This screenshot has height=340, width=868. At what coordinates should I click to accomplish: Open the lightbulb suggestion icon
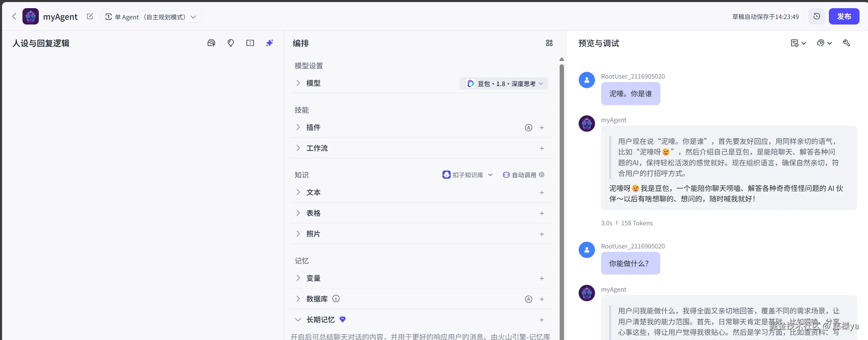click(231, 43)
